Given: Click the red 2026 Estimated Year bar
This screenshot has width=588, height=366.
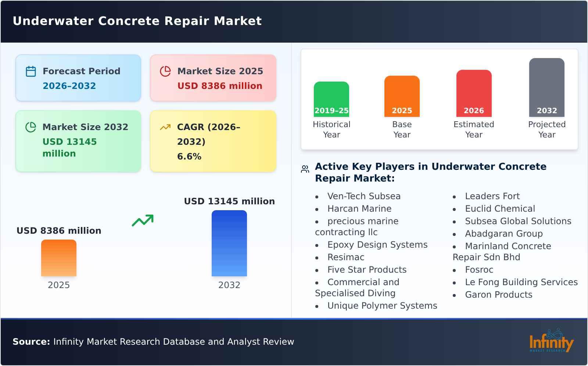Looking at the screenshot, I should 474,93.
